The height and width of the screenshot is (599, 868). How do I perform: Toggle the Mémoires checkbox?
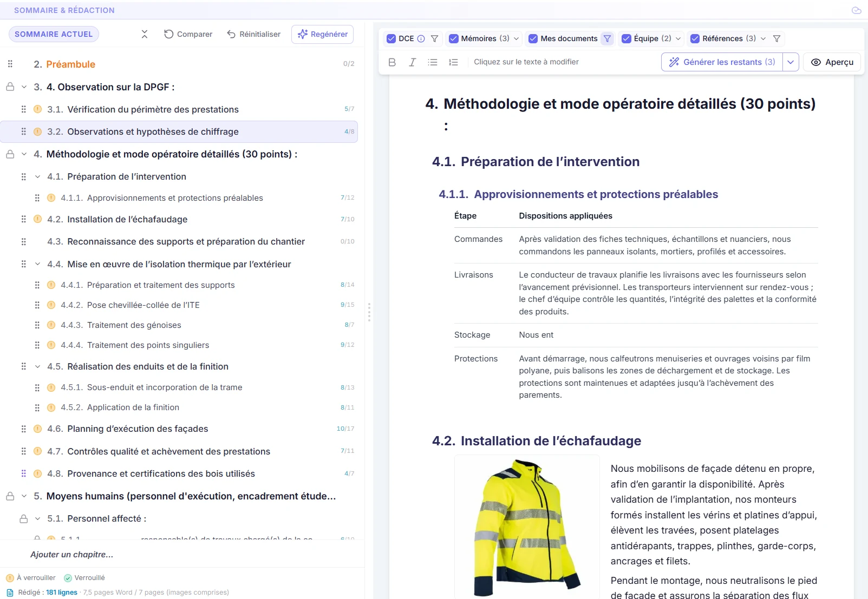coord(454,38)
